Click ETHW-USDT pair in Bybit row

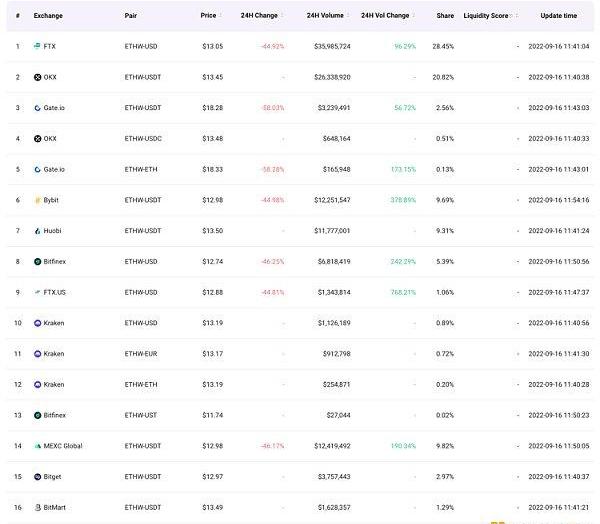(x=143, y=200)
